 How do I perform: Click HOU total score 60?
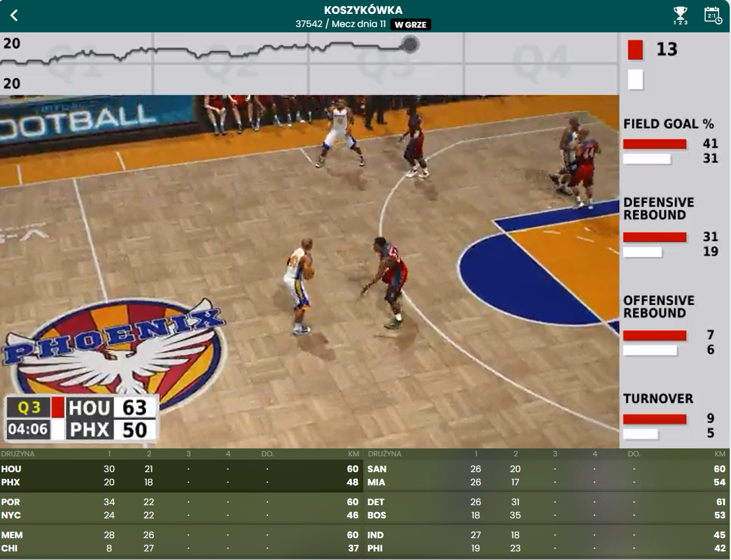point(353,469)
